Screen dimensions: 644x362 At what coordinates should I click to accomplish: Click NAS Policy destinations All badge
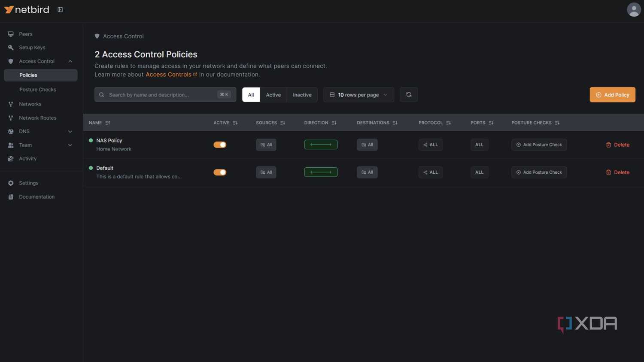[367, 145]
